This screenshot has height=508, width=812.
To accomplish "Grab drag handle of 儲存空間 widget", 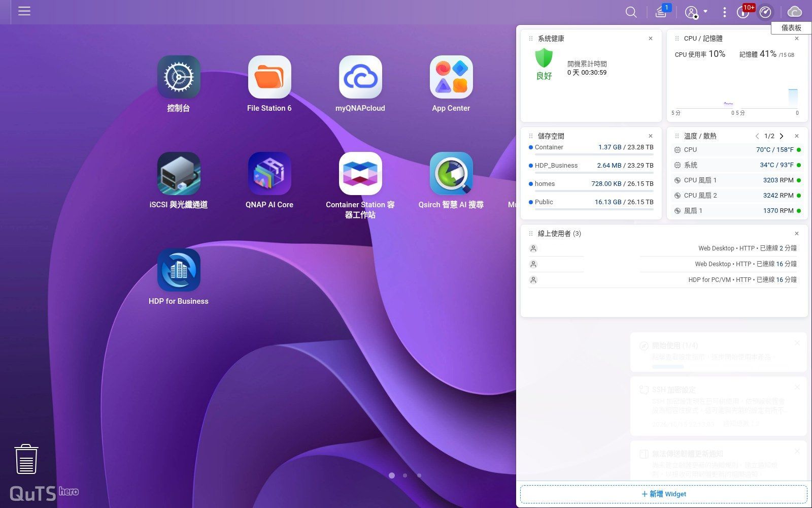I will tap(531, 136).
